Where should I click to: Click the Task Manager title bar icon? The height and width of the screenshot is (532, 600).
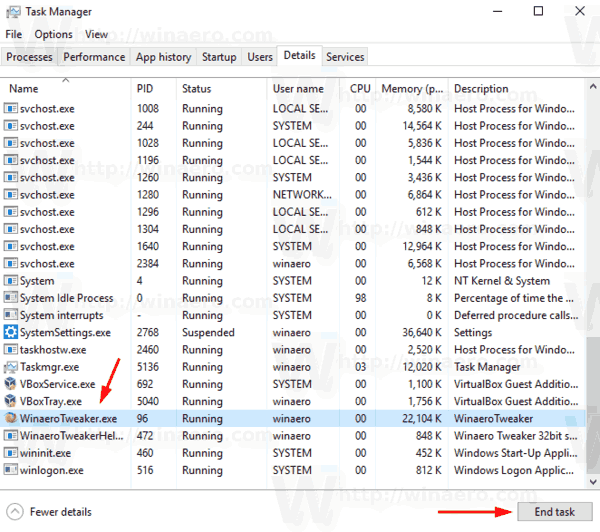pyautogui.click(x=13, y=12)
